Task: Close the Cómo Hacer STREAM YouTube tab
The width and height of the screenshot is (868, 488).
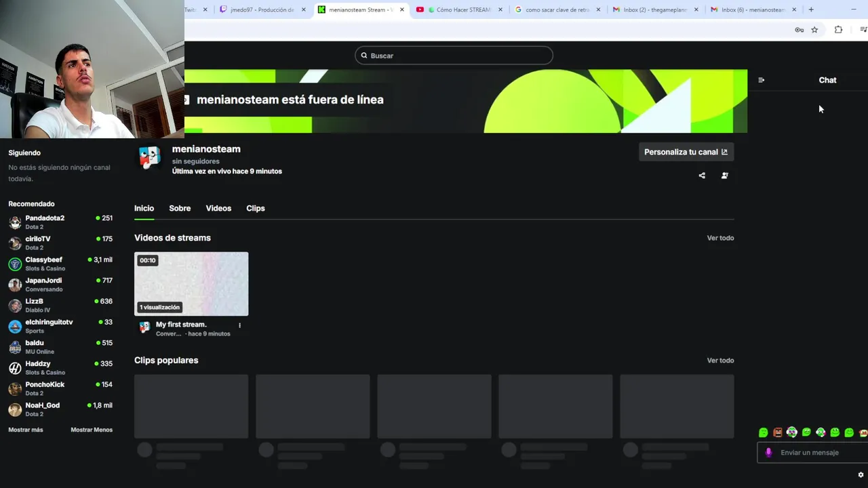Action: (500, 9)
